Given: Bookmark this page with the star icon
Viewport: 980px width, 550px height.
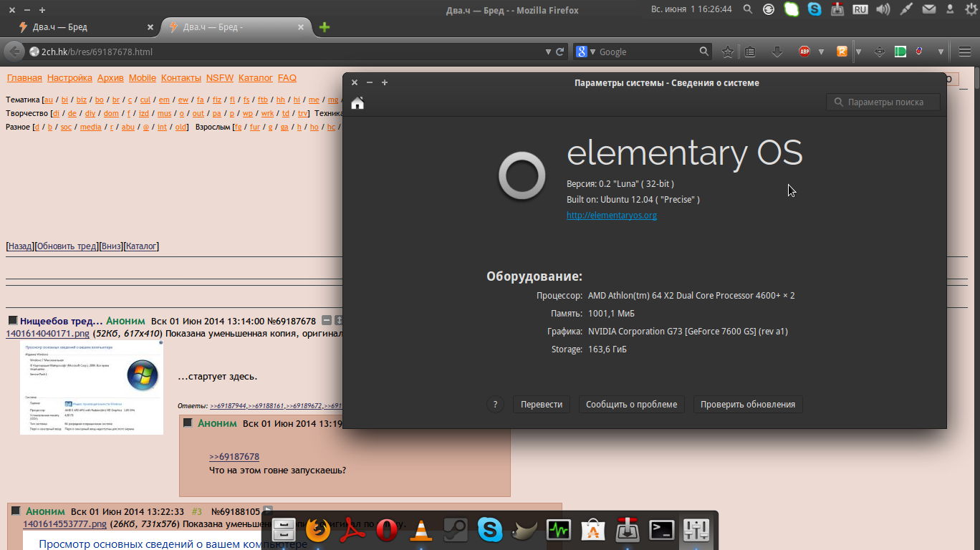Looking at the screenshot, I should [727, 52].
